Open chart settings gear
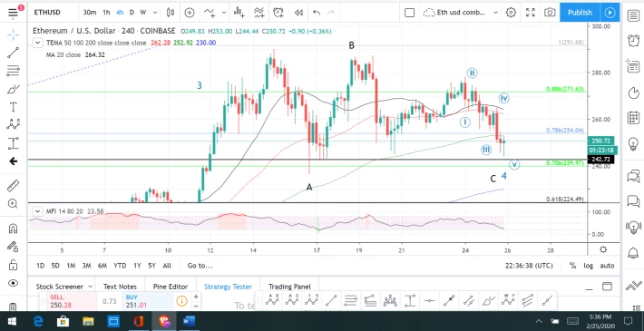Viewport: 644px width, 331px height. coord(511,13)
